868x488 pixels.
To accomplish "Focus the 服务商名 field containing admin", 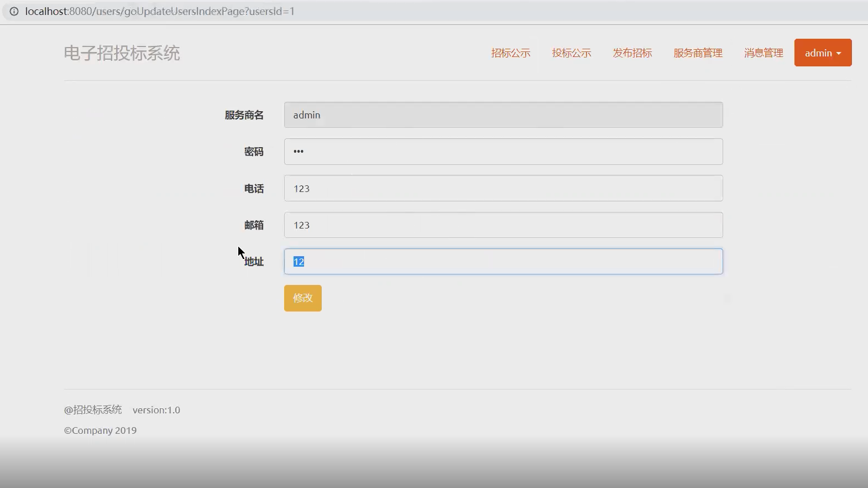I will click(x=503, y=115).
